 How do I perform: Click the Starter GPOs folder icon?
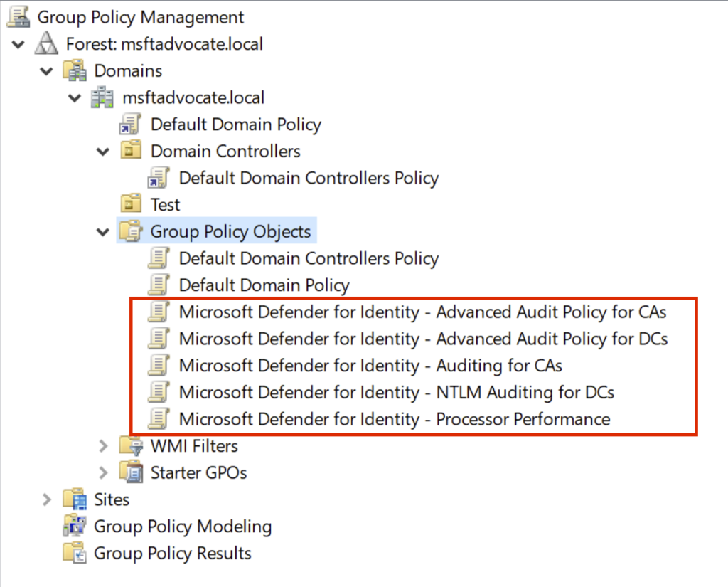(131, 473)
